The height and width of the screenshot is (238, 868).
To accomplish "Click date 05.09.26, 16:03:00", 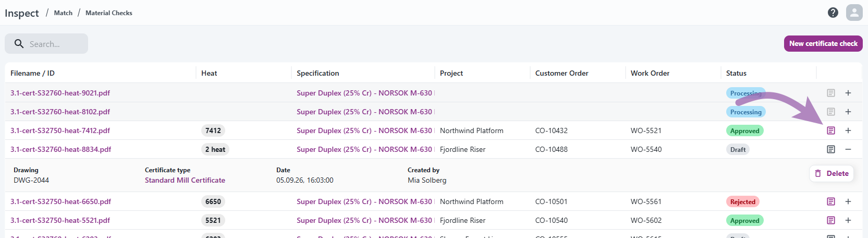I will click(305, 180).
